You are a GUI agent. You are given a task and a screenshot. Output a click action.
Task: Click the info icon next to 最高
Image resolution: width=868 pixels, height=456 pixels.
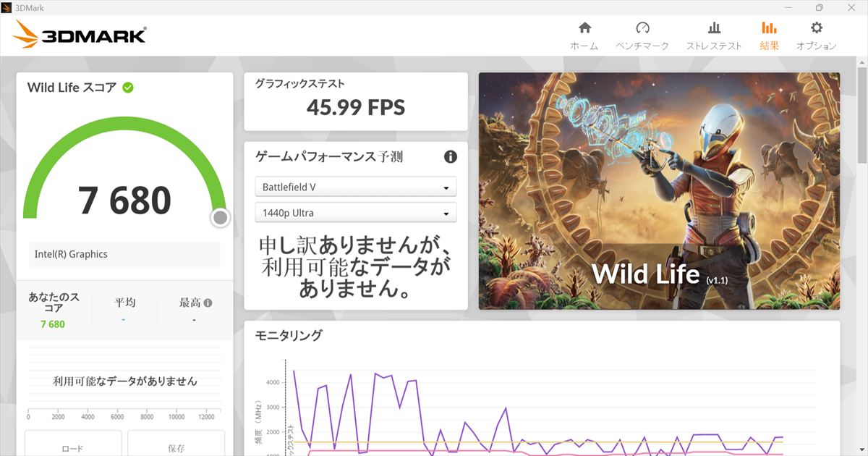[208, 303]
